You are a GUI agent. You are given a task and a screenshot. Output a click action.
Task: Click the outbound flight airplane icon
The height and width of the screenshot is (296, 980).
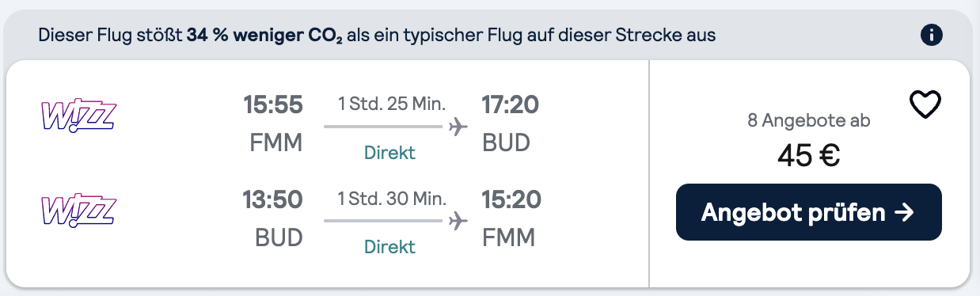tap(458, 127)
